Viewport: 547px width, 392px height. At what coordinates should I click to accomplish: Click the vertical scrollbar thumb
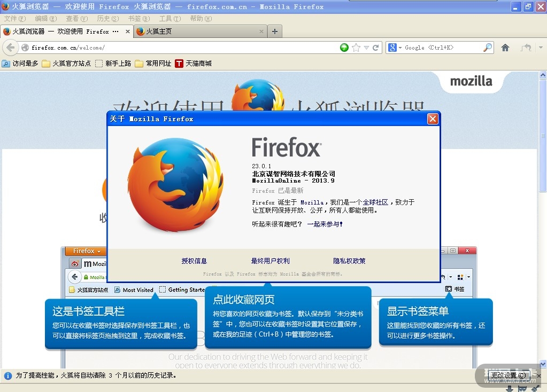click(543, 136)
